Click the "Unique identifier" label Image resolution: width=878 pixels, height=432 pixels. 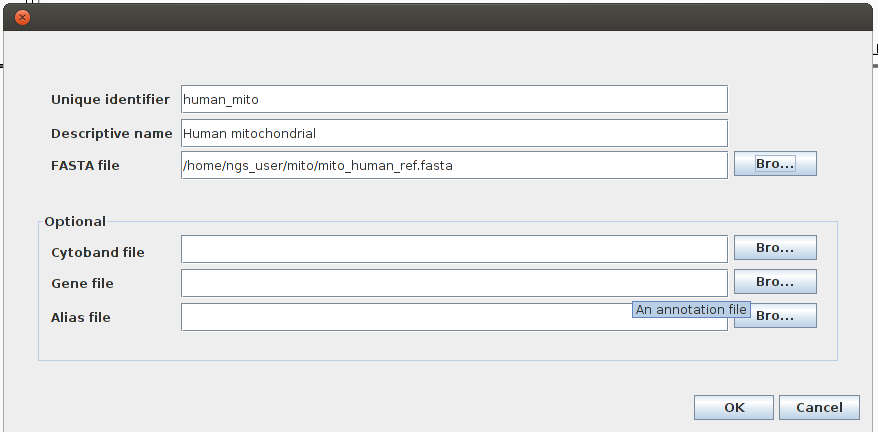click(x=111, y=100)
